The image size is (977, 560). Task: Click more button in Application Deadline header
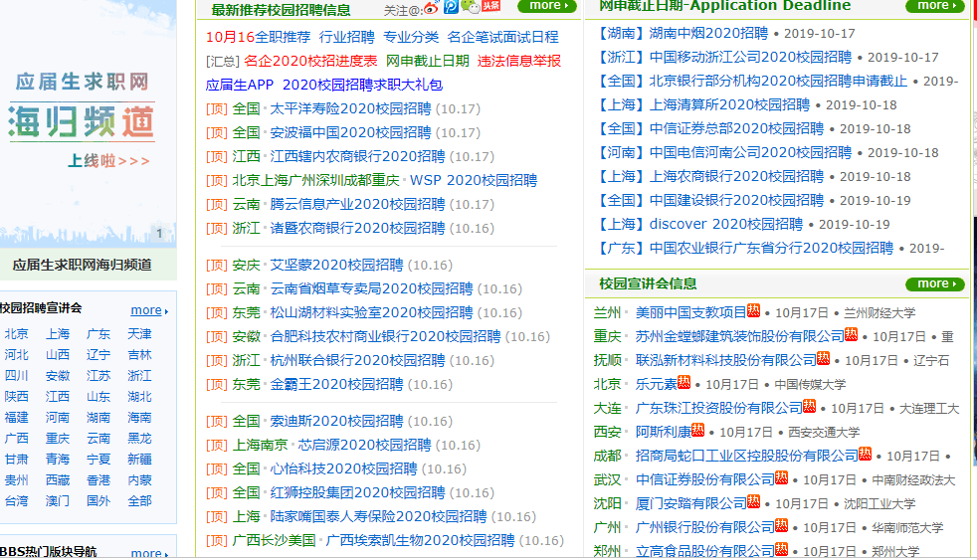(x=934, y=6)
